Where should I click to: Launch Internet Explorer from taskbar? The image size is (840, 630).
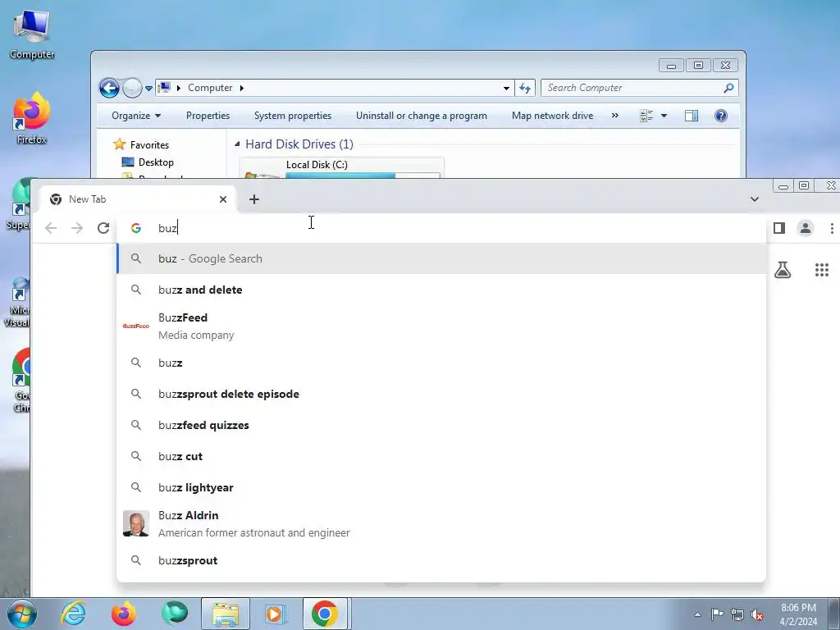73,614
